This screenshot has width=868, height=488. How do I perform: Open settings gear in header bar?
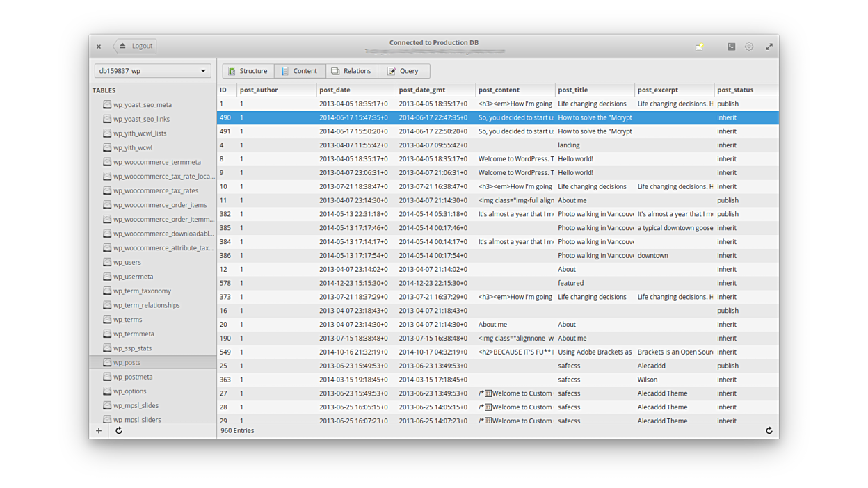click(x=749, y=47)
